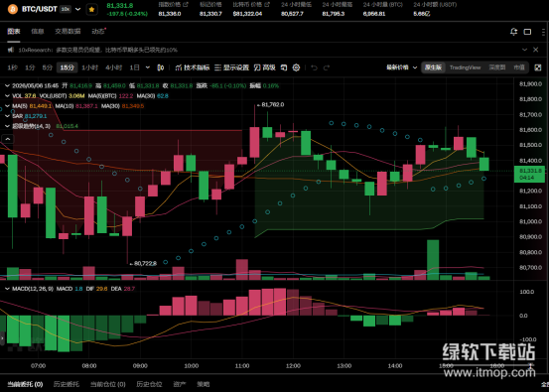Switch to the 原生版 chart mode
This screenshot has width=550, height=392.
tap(433, 67)
